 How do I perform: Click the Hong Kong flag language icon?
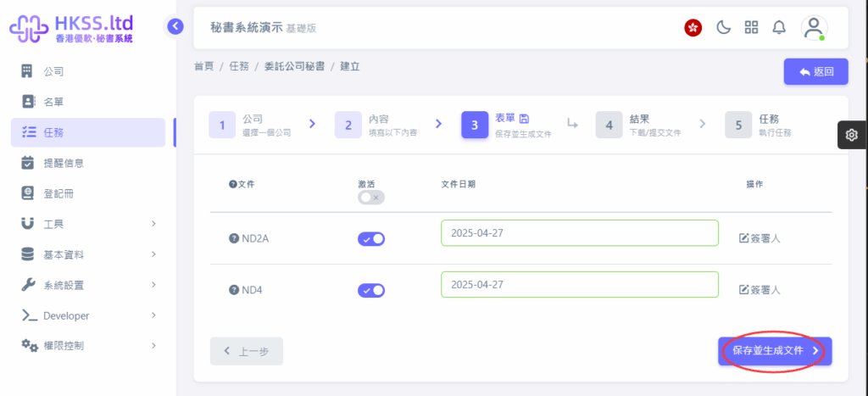(x=693, y=28)
